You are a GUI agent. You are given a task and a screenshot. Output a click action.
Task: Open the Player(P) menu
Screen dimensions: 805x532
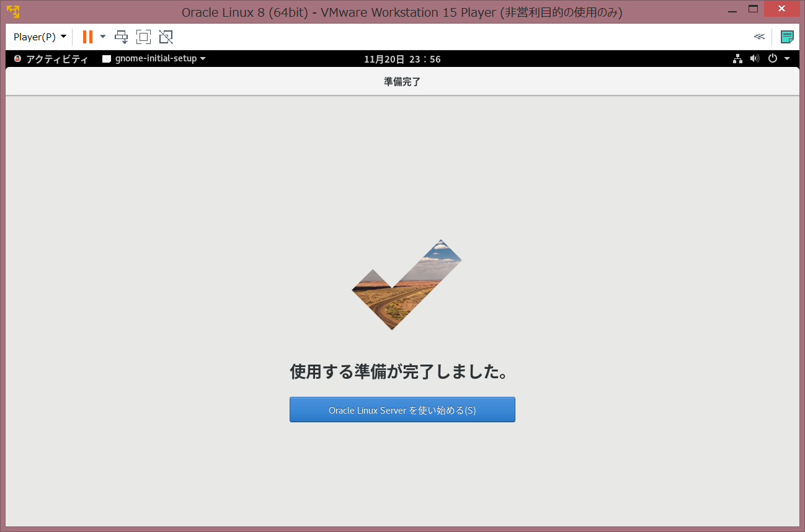[x=40, y=37]
